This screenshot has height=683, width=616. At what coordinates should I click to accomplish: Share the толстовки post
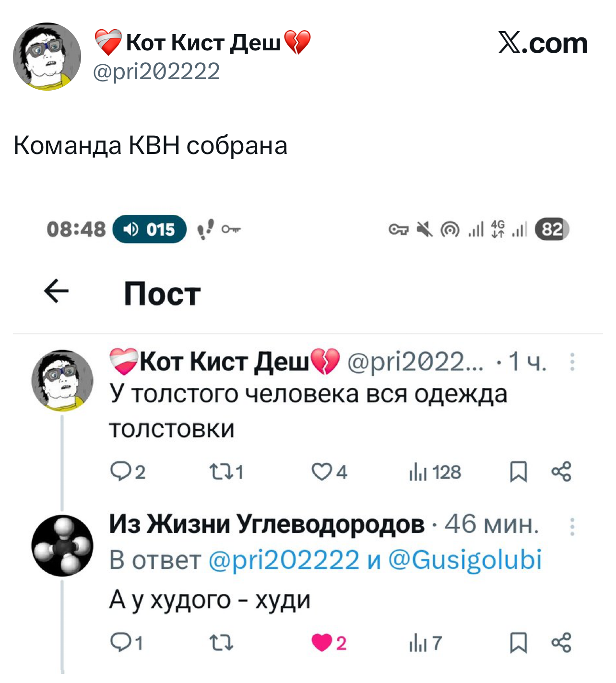pyautogui.click(x=561, y=471)
